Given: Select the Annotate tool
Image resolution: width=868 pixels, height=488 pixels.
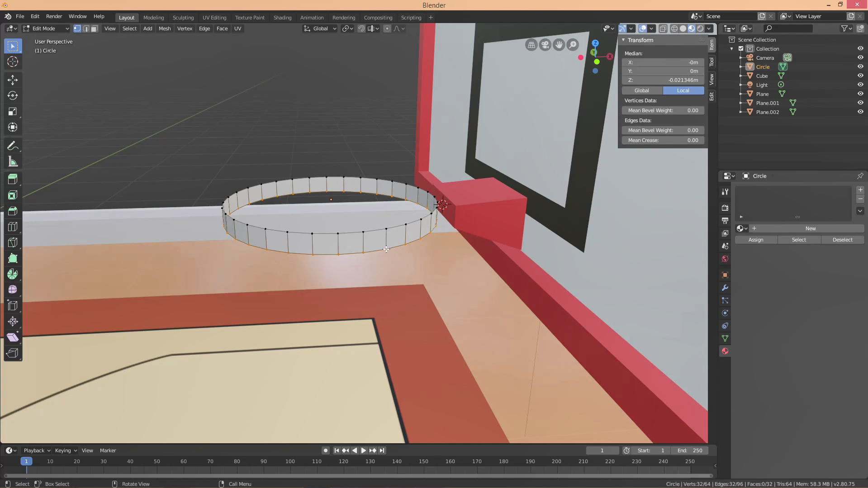Looking at the screenshot, I should coord(13,146).
